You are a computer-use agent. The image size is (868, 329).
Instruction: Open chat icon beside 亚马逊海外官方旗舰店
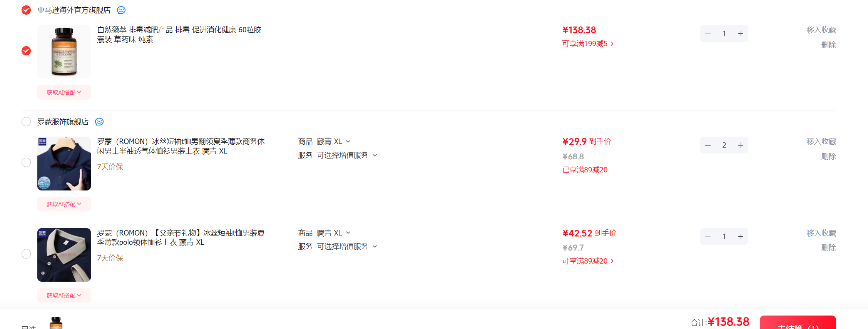(x=121, y=10)
